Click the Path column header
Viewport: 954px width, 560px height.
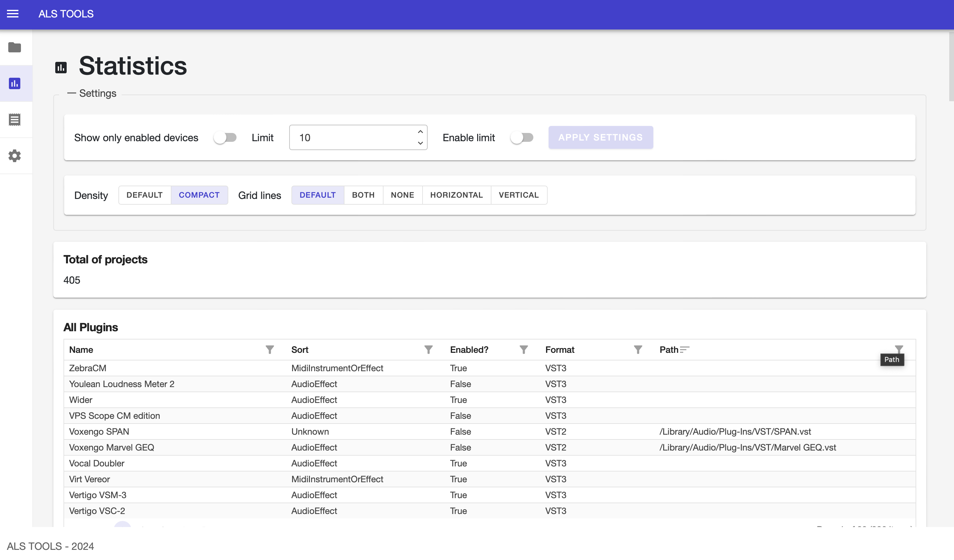click(669, 350)
